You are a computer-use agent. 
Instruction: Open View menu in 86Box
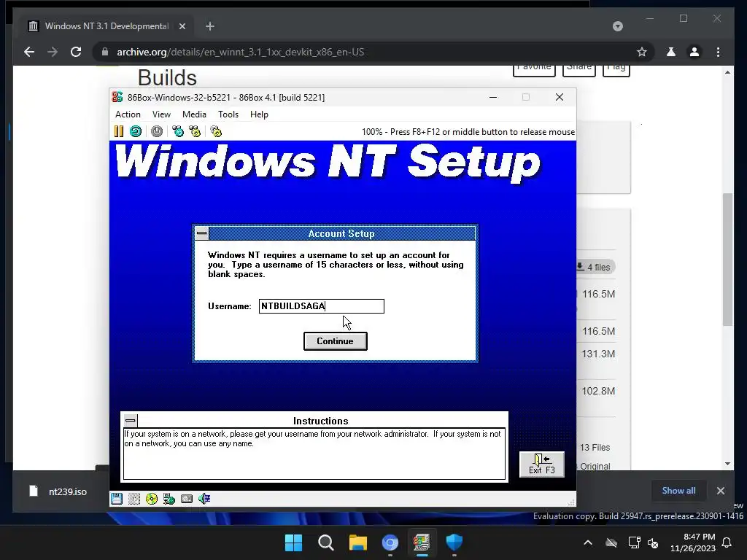tap(161, 114)
